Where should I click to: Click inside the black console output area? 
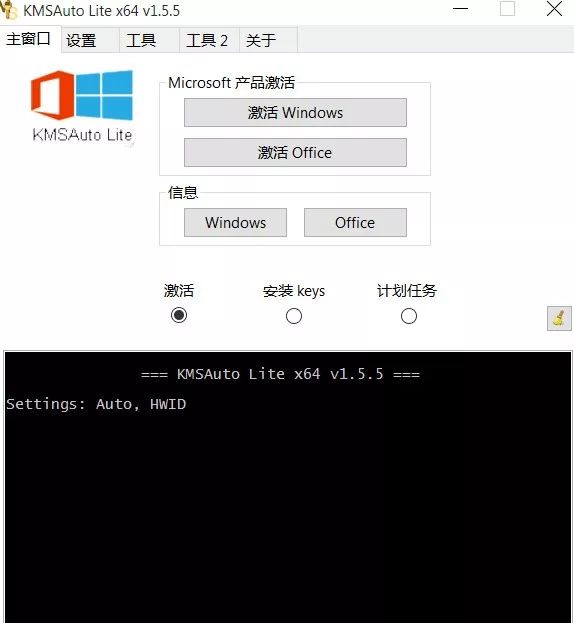tap(288, 487)
